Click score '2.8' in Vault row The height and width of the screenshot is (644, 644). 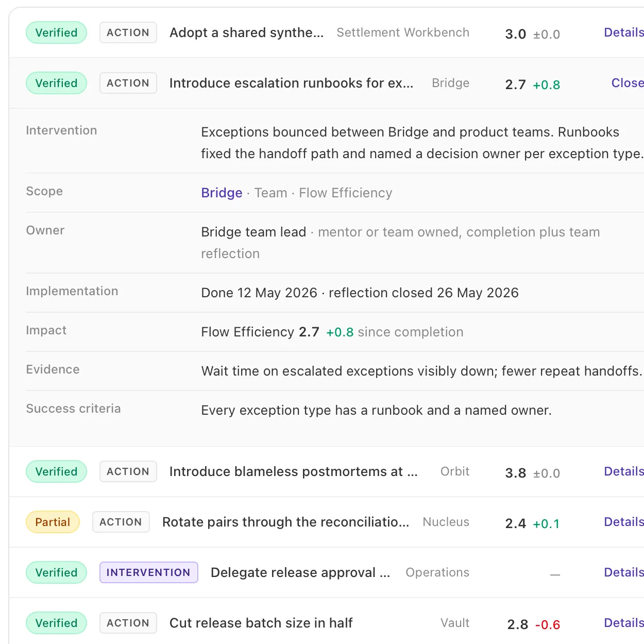[x=518, y=624]
